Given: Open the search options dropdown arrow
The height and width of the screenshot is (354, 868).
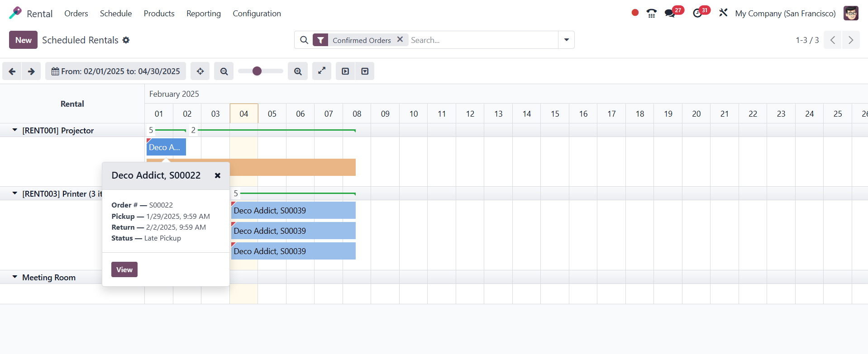Looking at the screenshot, I should 566,40.
